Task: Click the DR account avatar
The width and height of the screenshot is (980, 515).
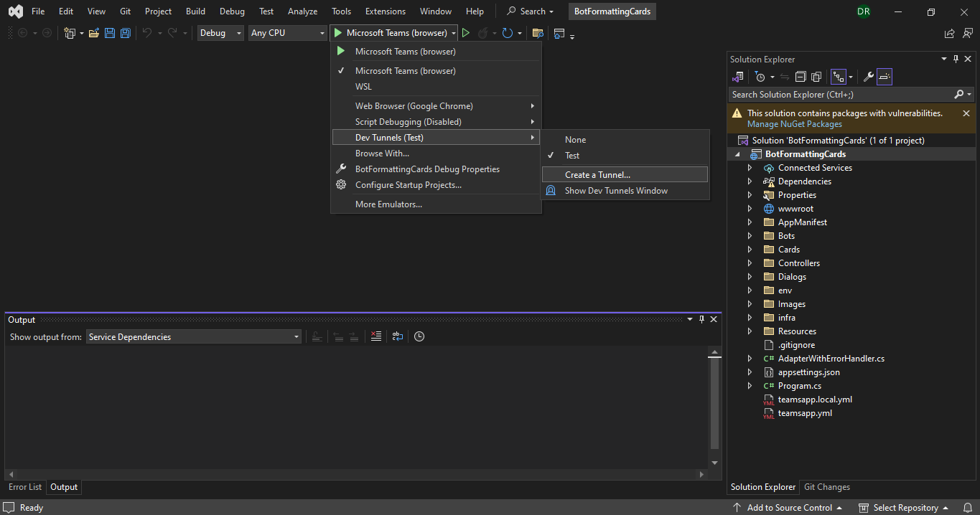Action: [863, 11]
